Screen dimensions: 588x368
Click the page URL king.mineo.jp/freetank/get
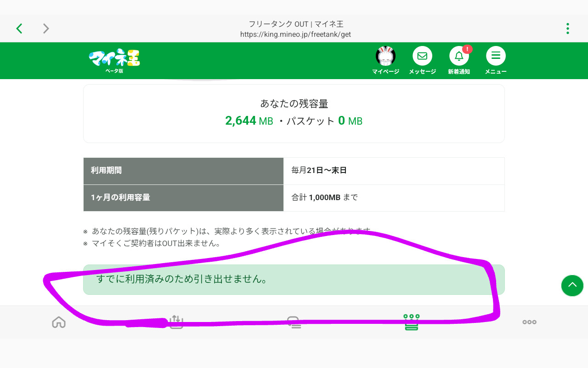[295, 34]
